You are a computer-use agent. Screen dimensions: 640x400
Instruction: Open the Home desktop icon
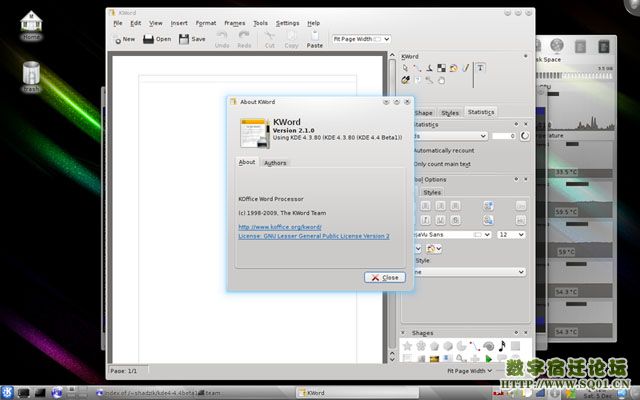[31, 25]
